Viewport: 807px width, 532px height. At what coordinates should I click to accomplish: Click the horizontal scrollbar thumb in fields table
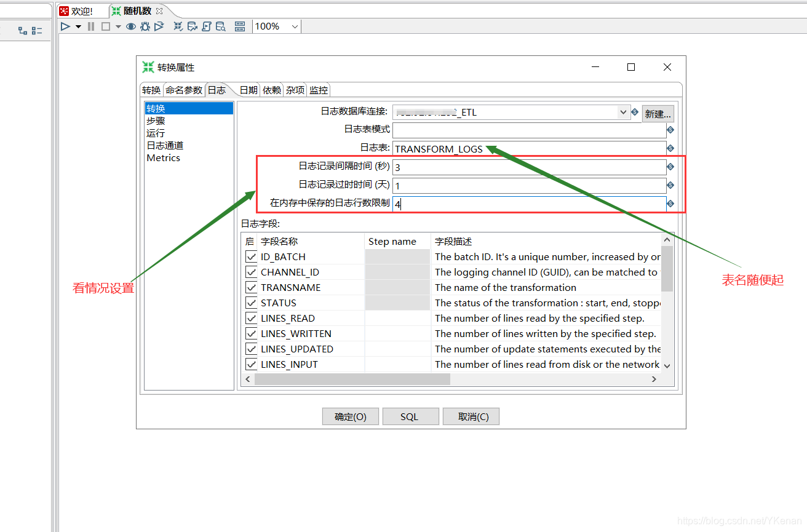352,380
